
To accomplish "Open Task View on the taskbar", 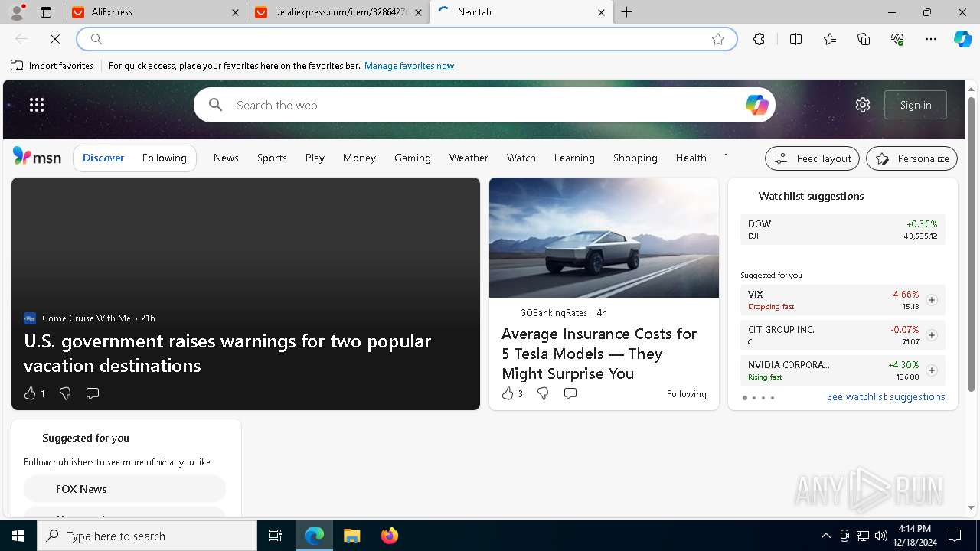I will pos(276,536).
